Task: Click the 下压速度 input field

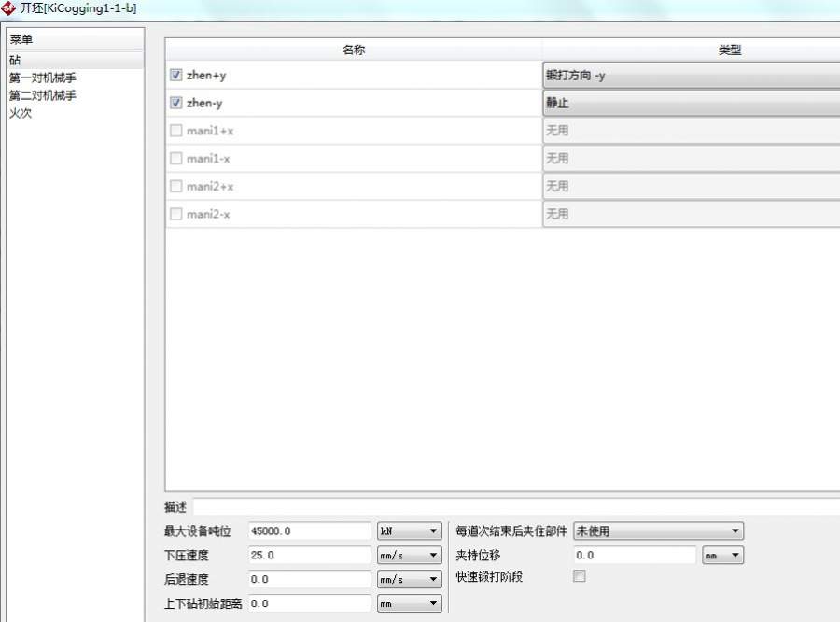Action: tap(310, 555)
